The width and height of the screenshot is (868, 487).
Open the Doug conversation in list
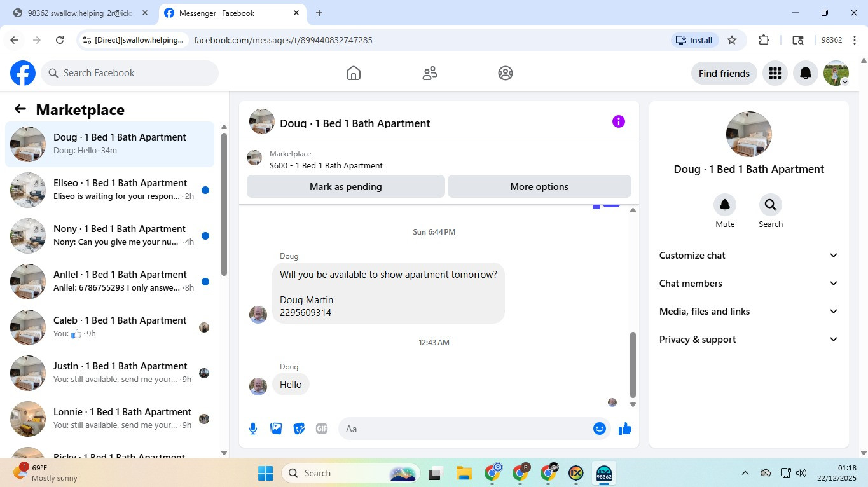click(109, 144)
